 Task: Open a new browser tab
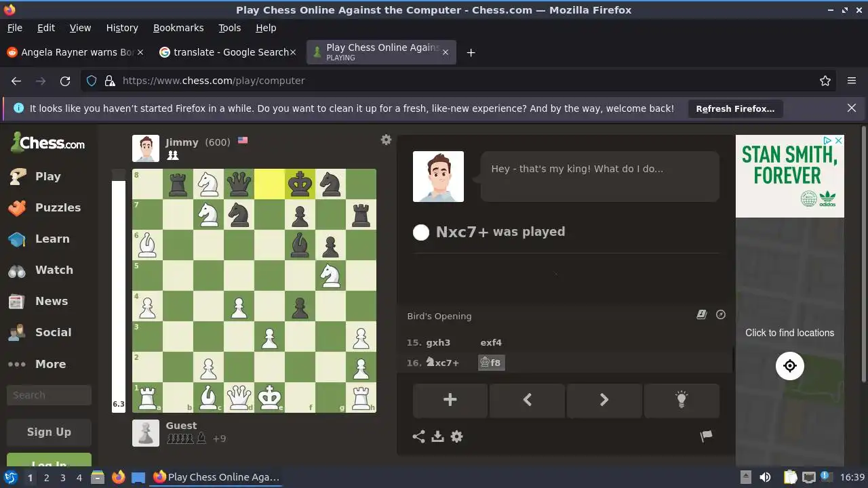[x=471, y=52]
